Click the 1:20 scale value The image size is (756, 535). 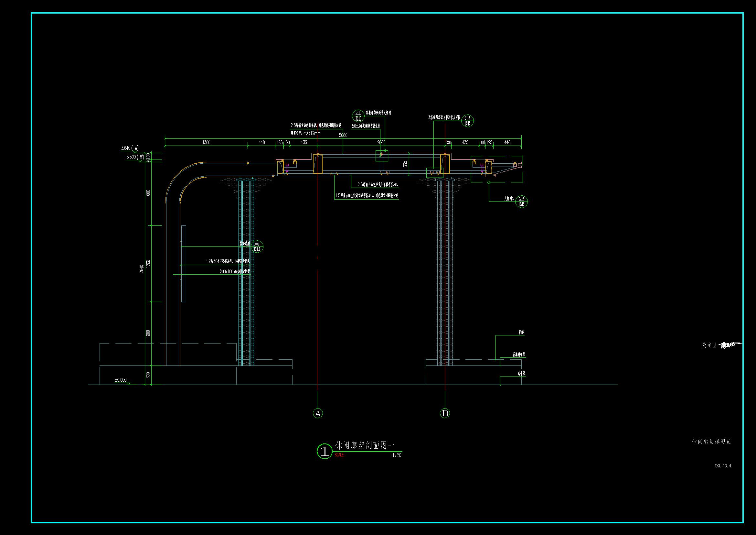point(397,455)
